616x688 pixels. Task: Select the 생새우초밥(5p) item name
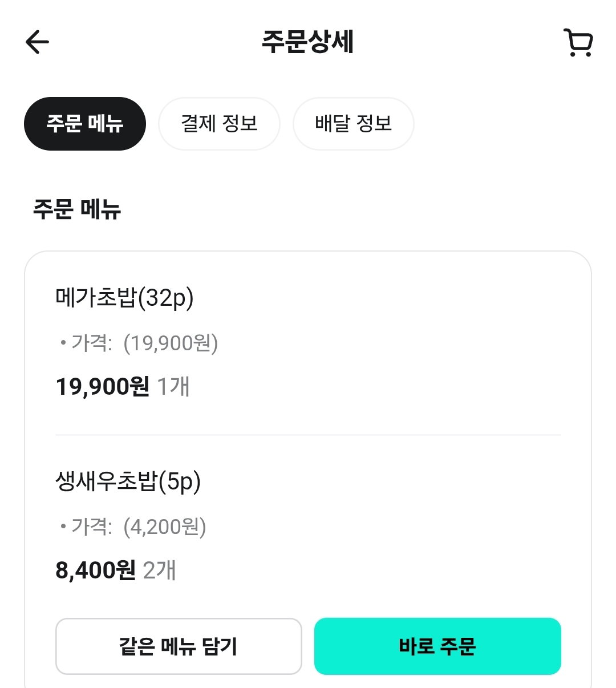[x=128, y=482]
